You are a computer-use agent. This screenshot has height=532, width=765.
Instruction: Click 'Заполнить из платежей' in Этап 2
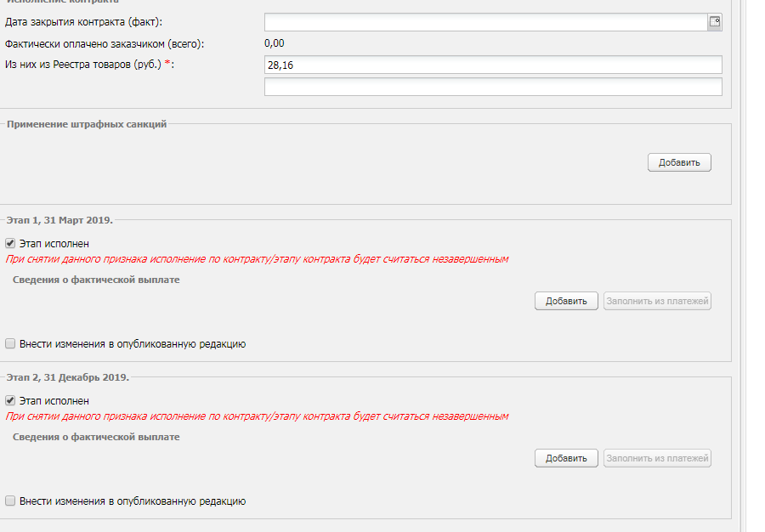pyautogui.click(x=657, y=458)
